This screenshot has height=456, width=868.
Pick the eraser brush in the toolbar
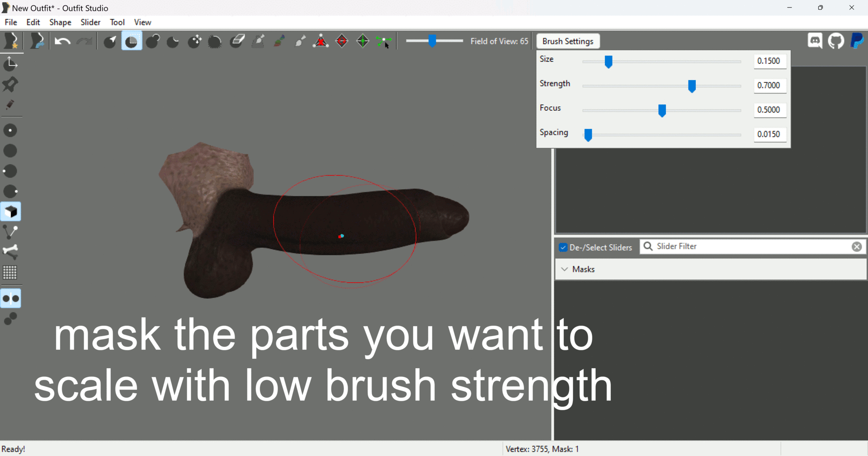pos(237,41)
